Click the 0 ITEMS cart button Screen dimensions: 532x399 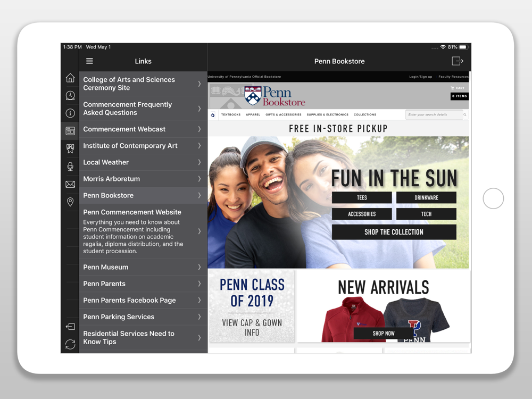click(460, 96)
